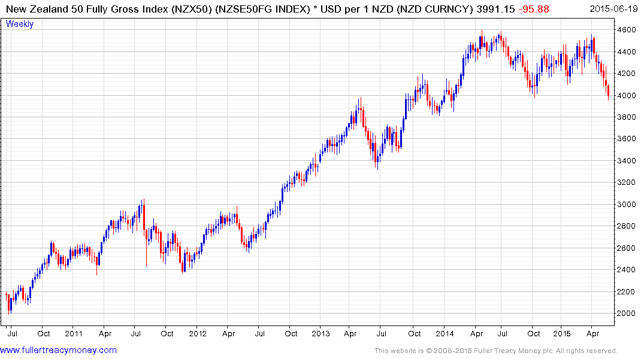Click the 3200 price axis label
This screenshot has width=644, height=359.
(627, 182)
